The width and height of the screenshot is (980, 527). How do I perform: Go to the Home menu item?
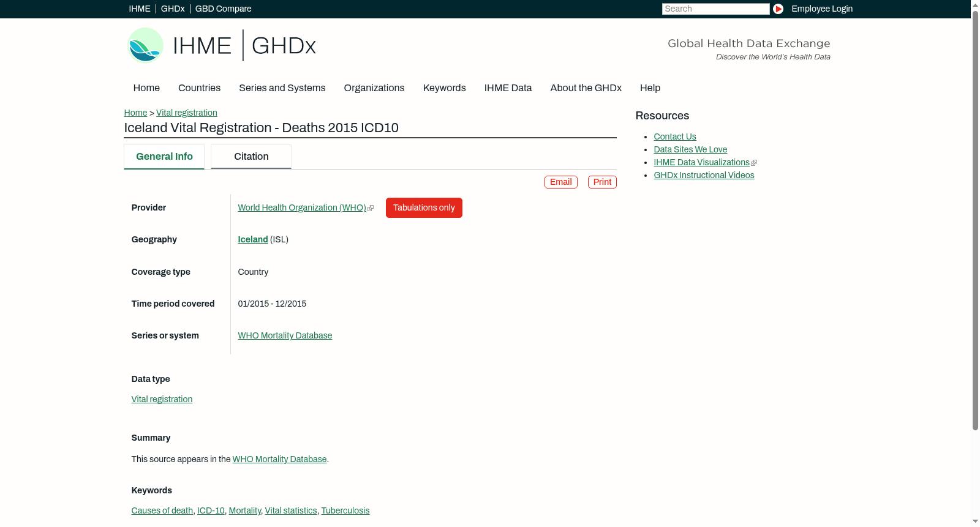(x=146, y=88)
